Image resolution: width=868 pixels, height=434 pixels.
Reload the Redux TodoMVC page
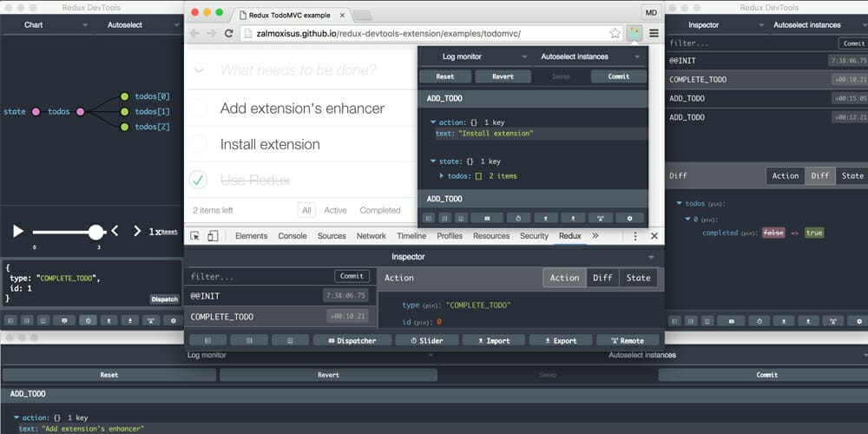tap(228, 33)
